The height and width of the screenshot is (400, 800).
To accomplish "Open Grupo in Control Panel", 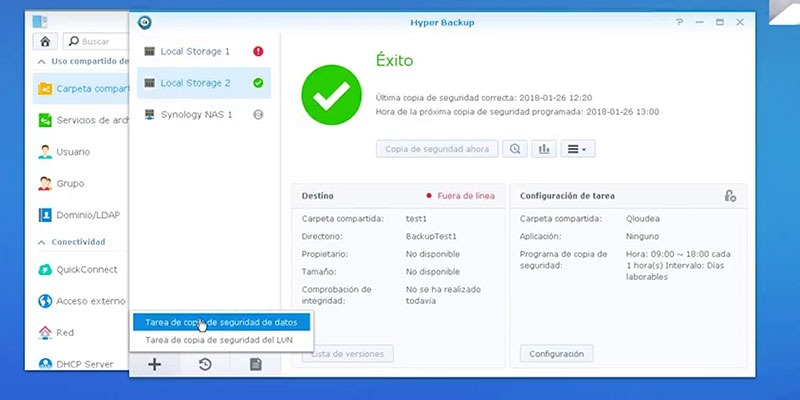I will coord(81,184).
